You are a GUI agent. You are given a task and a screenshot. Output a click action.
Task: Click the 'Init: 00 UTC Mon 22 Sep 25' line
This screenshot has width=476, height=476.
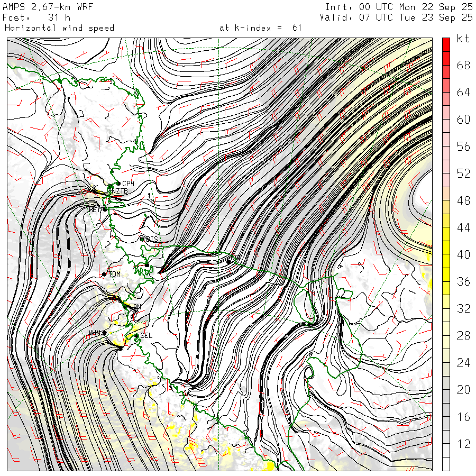(399, 7)
